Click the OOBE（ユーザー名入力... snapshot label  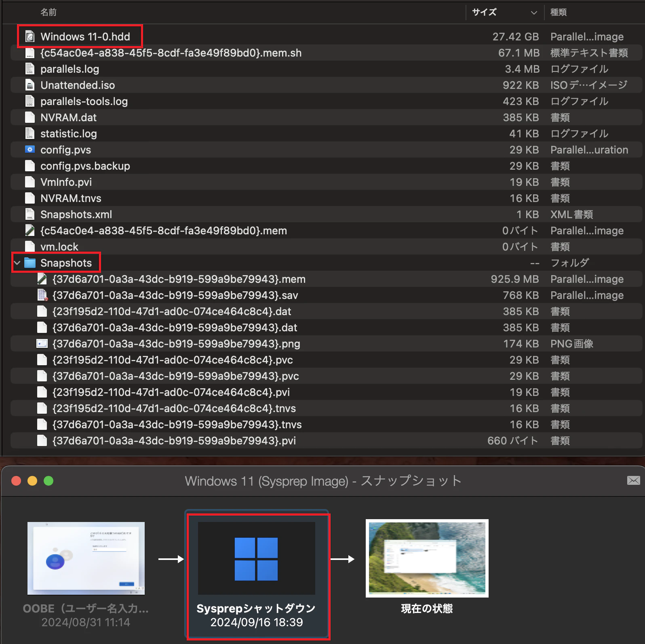coord(86,608)
